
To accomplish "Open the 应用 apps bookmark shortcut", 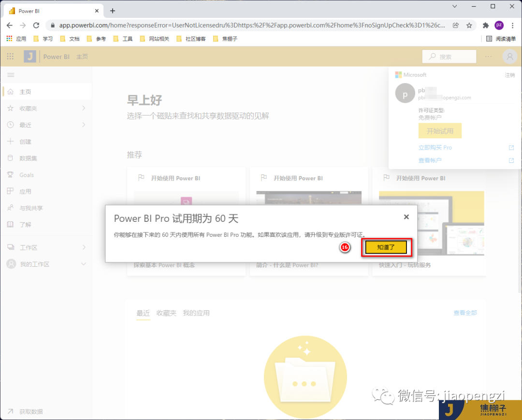I will [x=16, y=39].
